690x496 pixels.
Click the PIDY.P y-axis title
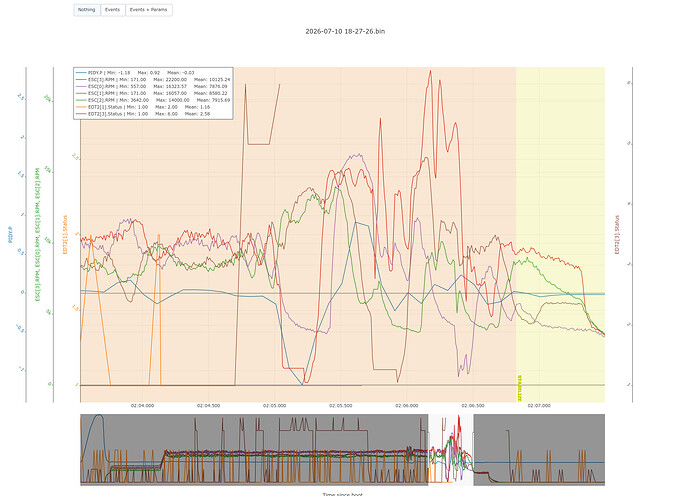pyautogui.click(x=10, y=235)
